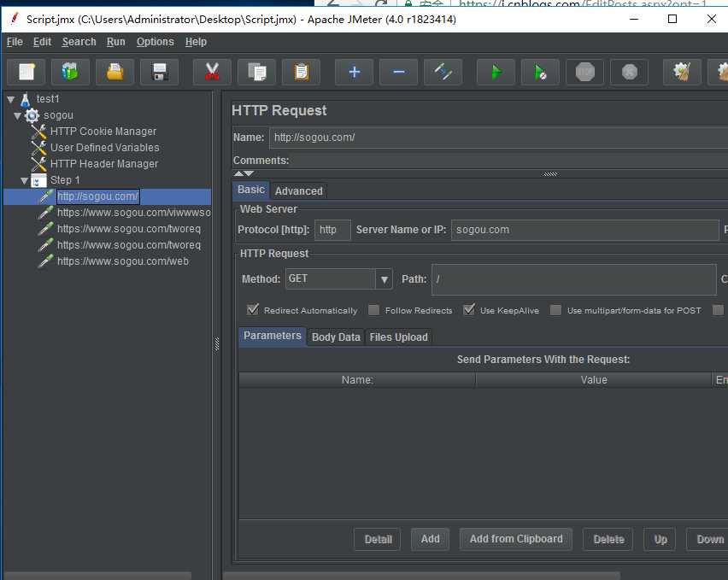Click the Down button
This screenshot has height=580, width=728.
click(x=708, y=539)
